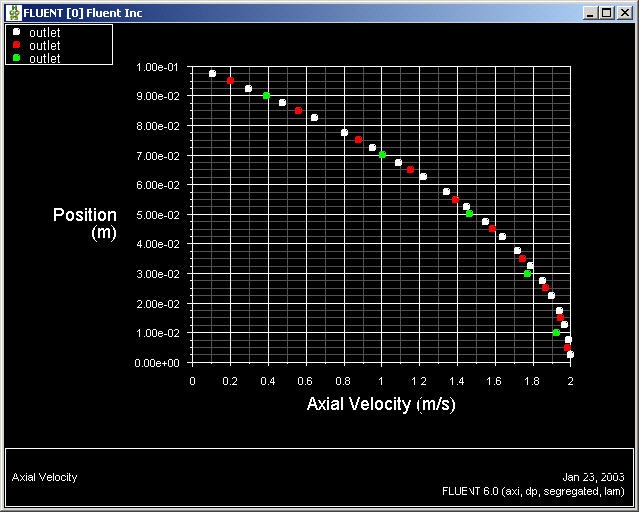Image resolution: width=639 pixels, height=512 pixels.
Task: Click the red outlet legend marker
Action: pos(16,45)
